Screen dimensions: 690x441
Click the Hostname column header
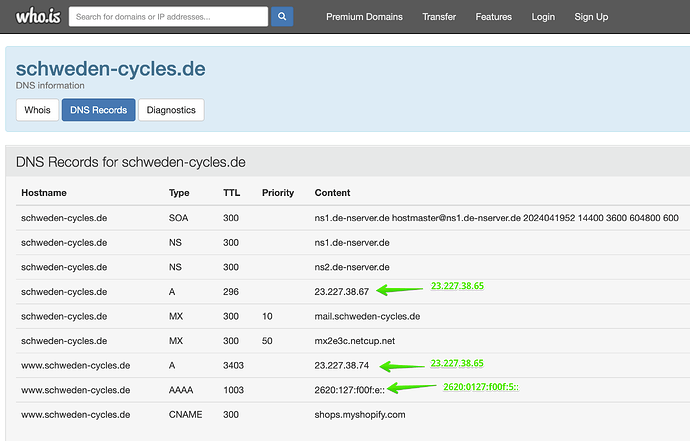(x=44, y=192)
